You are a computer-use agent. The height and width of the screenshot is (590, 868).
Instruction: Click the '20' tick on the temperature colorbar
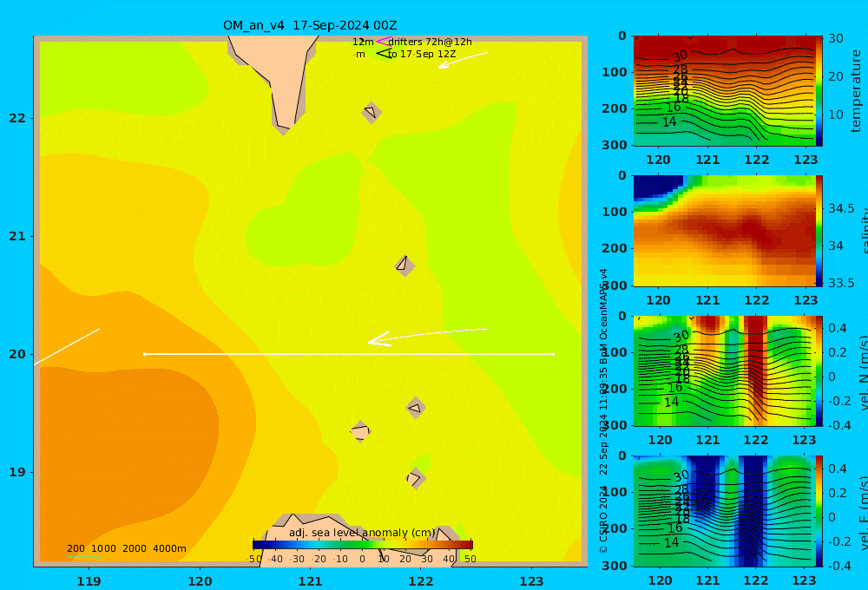pos(835,76)
